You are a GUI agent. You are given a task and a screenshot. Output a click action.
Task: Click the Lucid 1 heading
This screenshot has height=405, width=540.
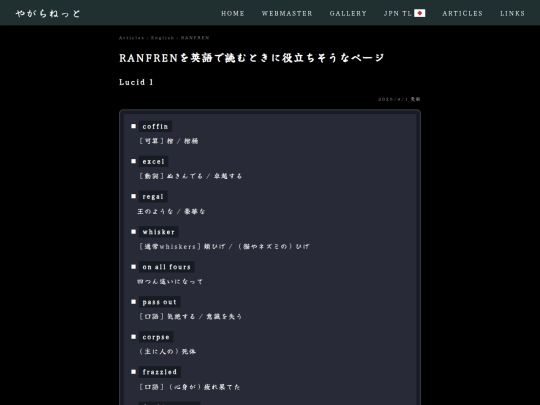(136, 82)
